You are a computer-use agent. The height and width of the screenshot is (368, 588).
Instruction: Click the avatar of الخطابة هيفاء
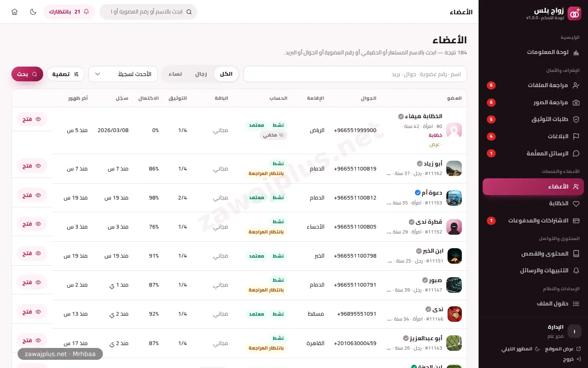454,130
